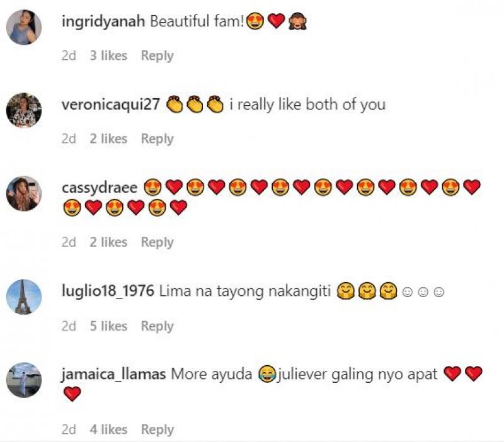Reply to veronicaqui27's comment
The width and height of the screenshot is (504, 442).
[x=157, y=139]
